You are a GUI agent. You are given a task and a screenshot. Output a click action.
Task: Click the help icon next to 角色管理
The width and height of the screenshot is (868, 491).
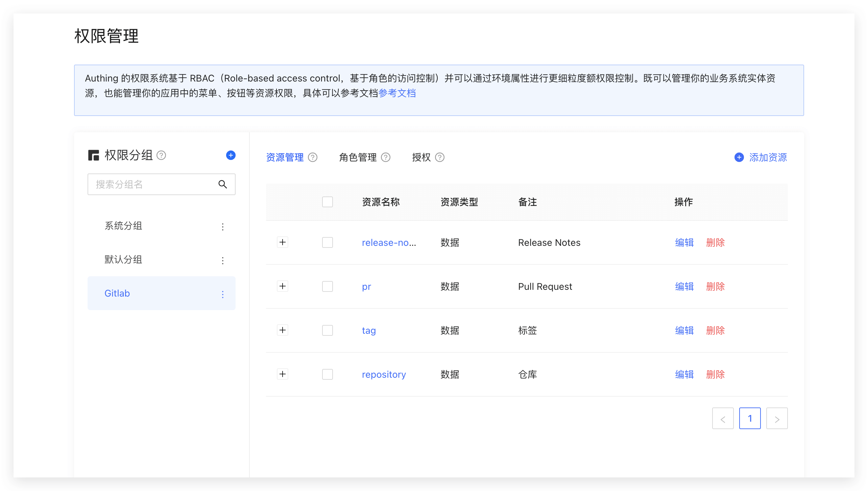[386, 157]
